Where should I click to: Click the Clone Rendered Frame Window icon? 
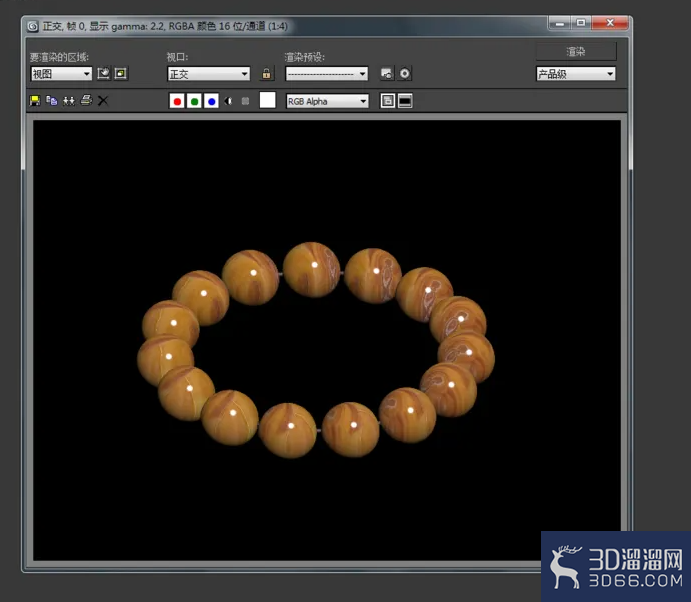tap(69, 101)
